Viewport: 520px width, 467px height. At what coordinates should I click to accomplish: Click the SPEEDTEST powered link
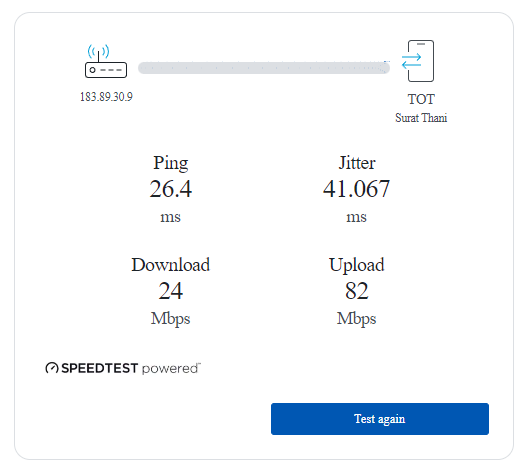click(123, 368)
